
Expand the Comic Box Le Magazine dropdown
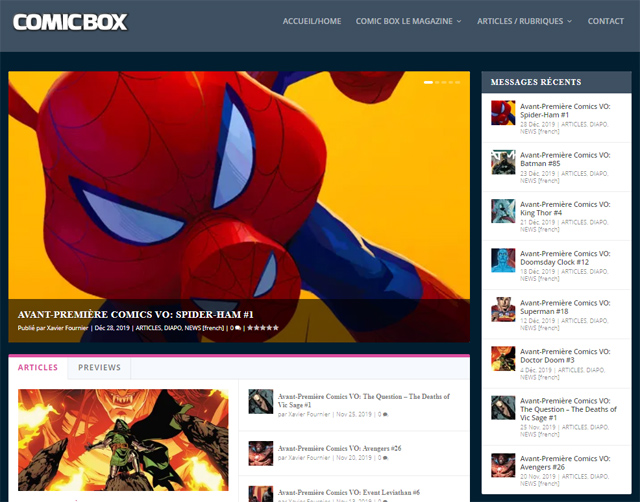click(x=409, y=21)
